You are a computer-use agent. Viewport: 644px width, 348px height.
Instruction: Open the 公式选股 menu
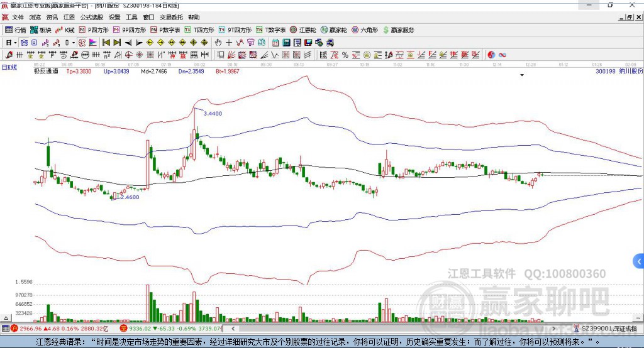(x=92, y=17)
